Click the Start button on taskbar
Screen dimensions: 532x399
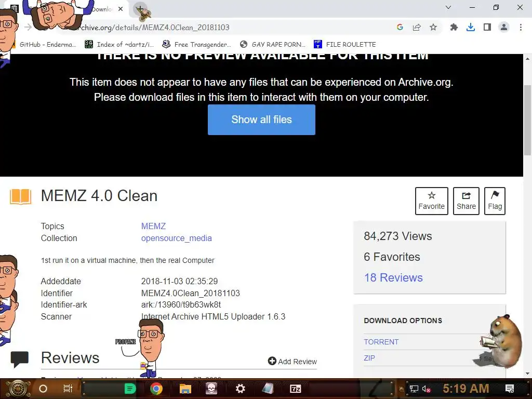[18, 389]
